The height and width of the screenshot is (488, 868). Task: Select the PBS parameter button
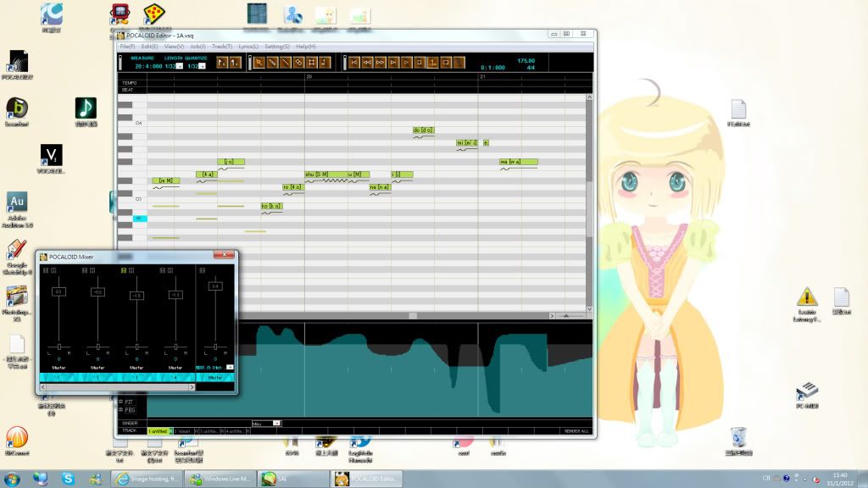point(128,409)
